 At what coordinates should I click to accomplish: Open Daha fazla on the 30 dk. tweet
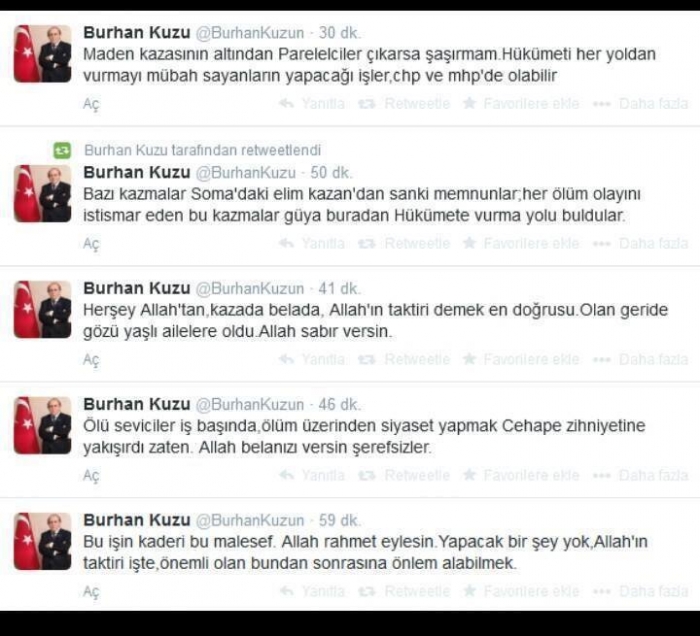[x=640, y=104]
